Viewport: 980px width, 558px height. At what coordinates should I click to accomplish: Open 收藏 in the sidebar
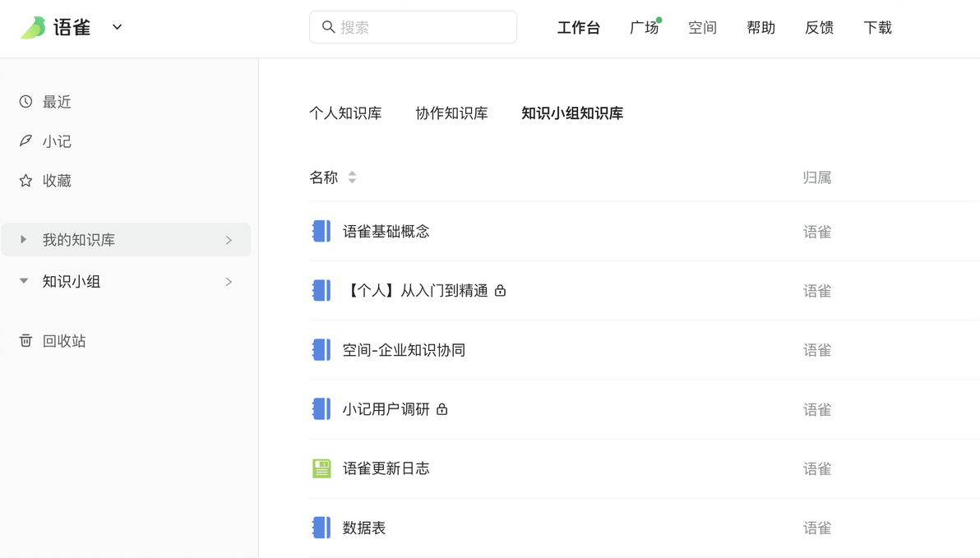(57, 181)
